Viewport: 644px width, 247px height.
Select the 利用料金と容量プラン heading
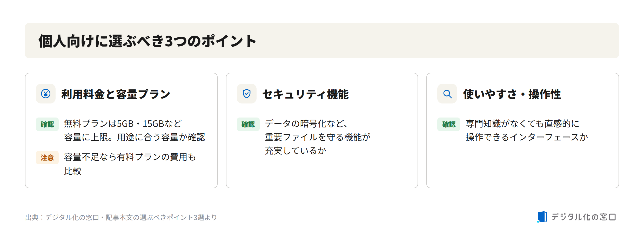tap(116, 94)
